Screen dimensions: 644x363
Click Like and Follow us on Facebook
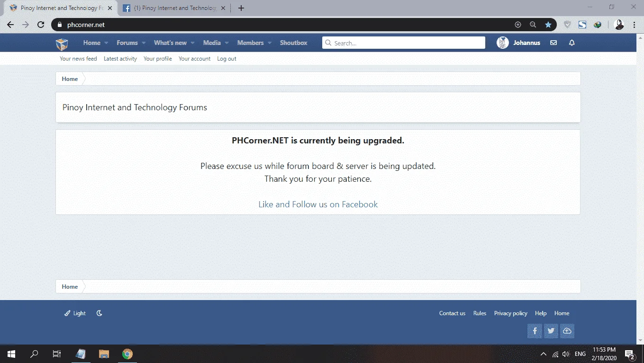pyautogui.click(x=318, y=204)
